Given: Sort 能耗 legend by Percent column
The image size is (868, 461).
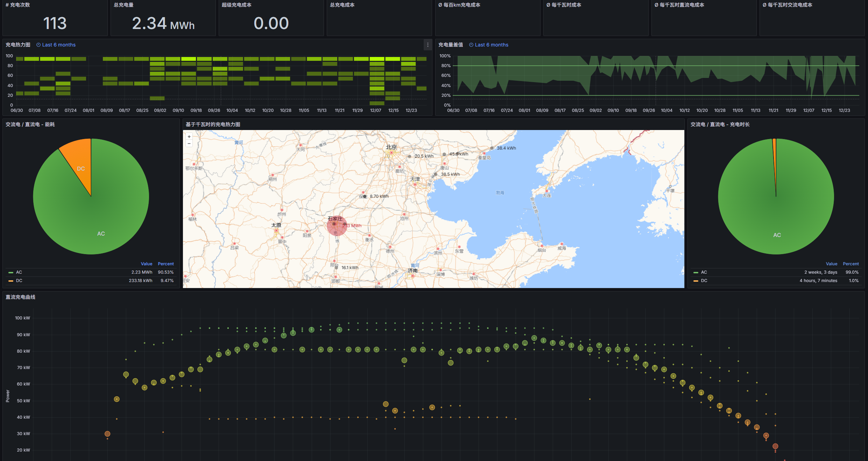Looking at the screenshot, I should 165,264.
